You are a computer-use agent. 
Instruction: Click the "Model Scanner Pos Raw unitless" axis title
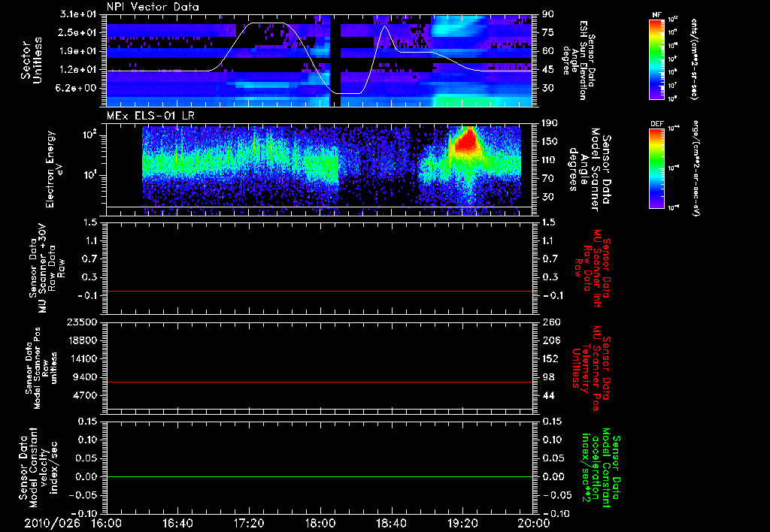coord(42,368)
